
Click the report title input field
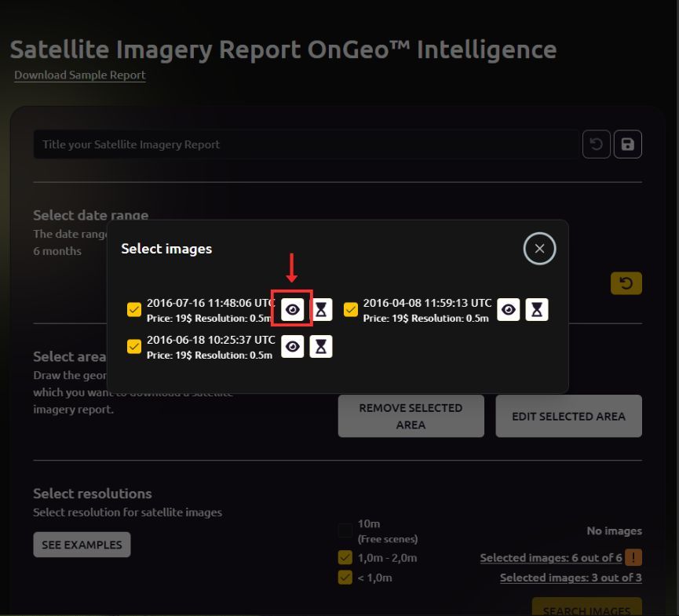[306, 144]
